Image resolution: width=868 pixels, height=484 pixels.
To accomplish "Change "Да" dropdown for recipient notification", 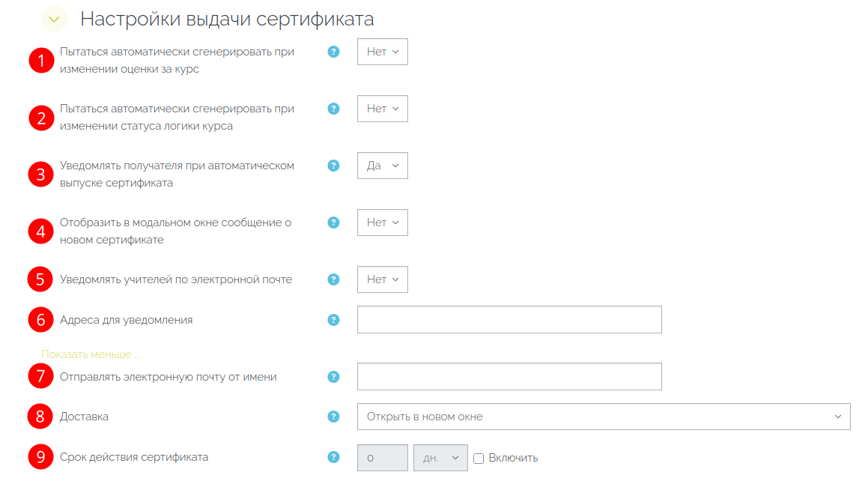I will coord(382,166).
